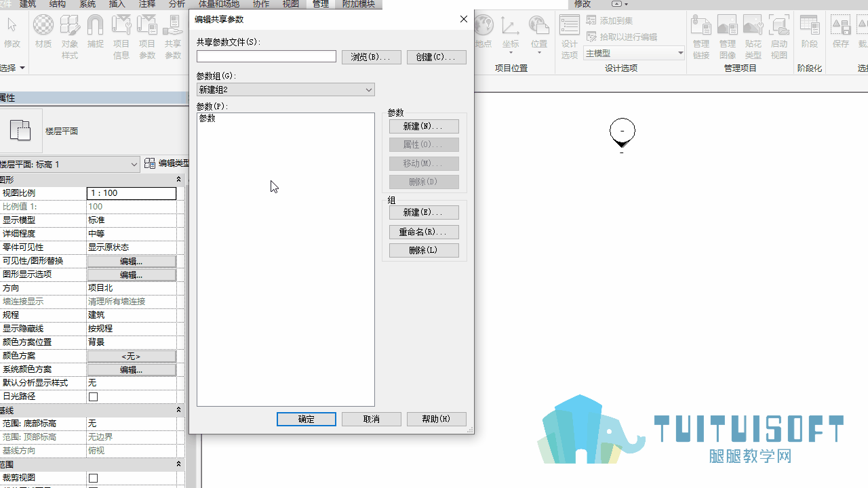Toggle the 日光路径 checkbox
Image resolution: width=868 pixels, height=488 pixels.
point(94,396)
